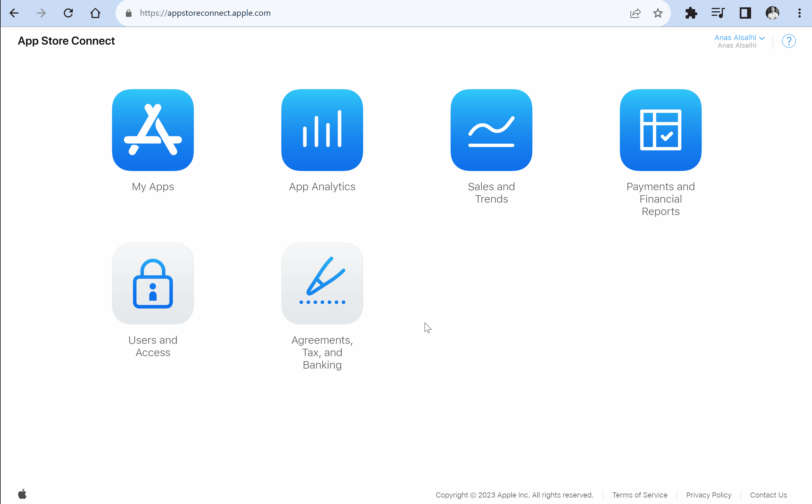Click the App Analytics label

pyautogui.click(x=322, y=187)
